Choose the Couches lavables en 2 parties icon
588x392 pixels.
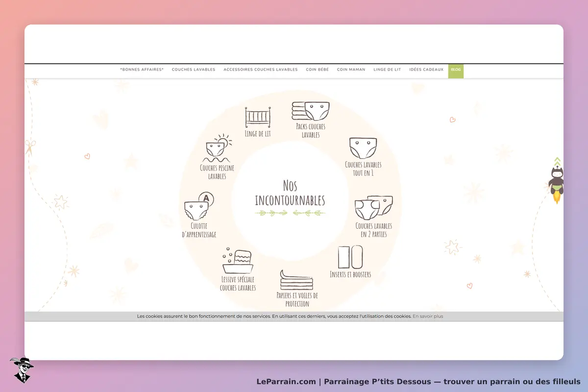tap(374, 208)
